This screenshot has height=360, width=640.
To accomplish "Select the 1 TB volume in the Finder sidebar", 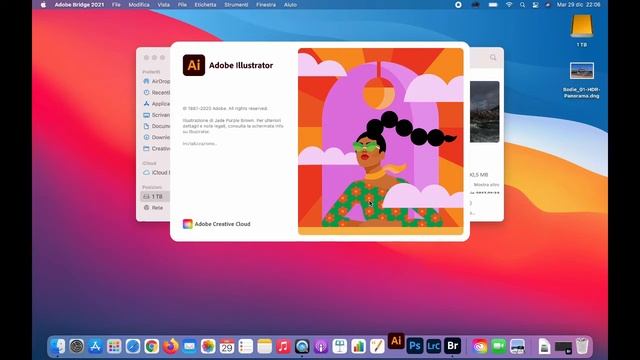I will pos(156,197).
